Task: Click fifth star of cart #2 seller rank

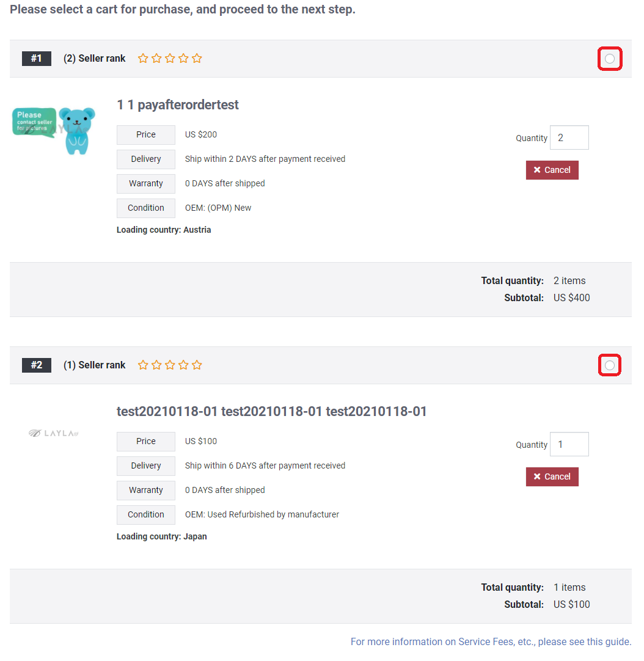Action: [197, 365]
